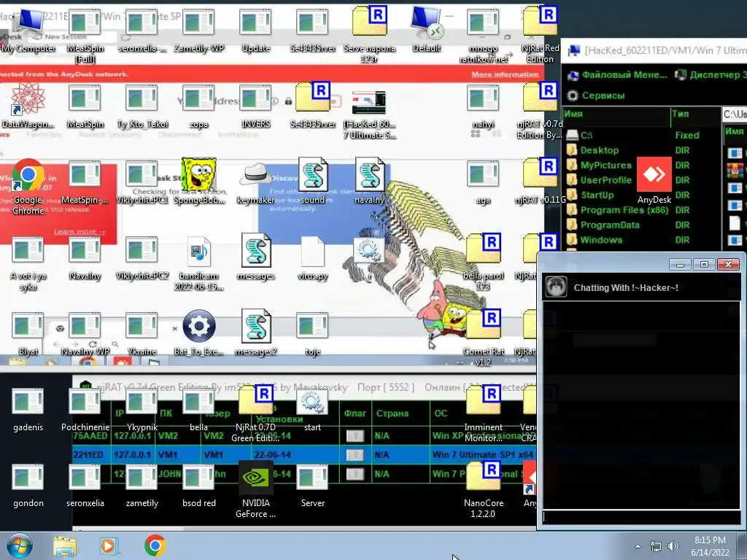Show hidden tray icons arrow
Screen dimensions: 747x560
638,546
